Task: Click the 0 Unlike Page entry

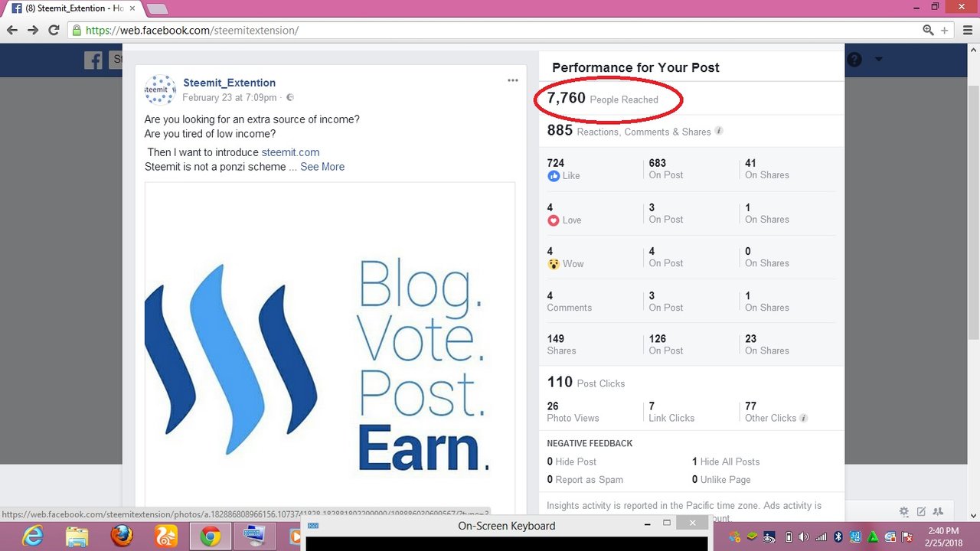Action: 721,480
